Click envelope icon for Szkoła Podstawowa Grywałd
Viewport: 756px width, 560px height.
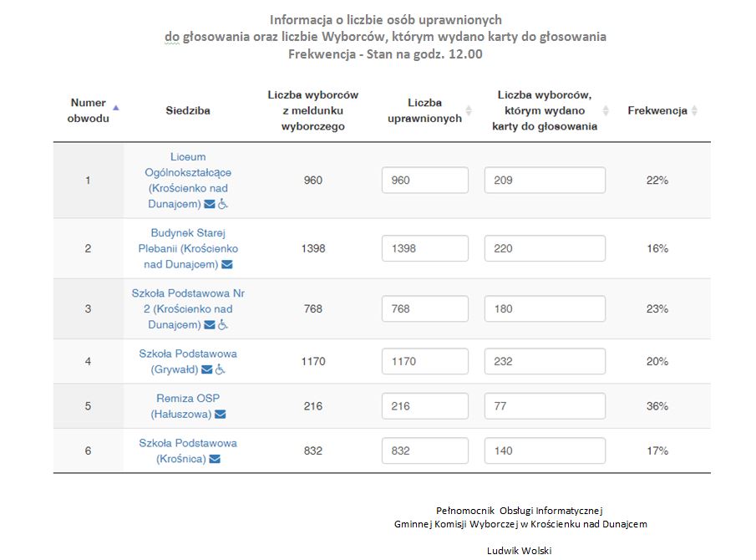point(207,369)
